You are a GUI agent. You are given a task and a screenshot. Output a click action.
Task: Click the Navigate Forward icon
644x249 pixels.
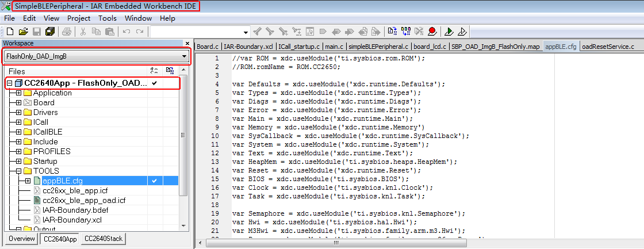pos(376,32)
